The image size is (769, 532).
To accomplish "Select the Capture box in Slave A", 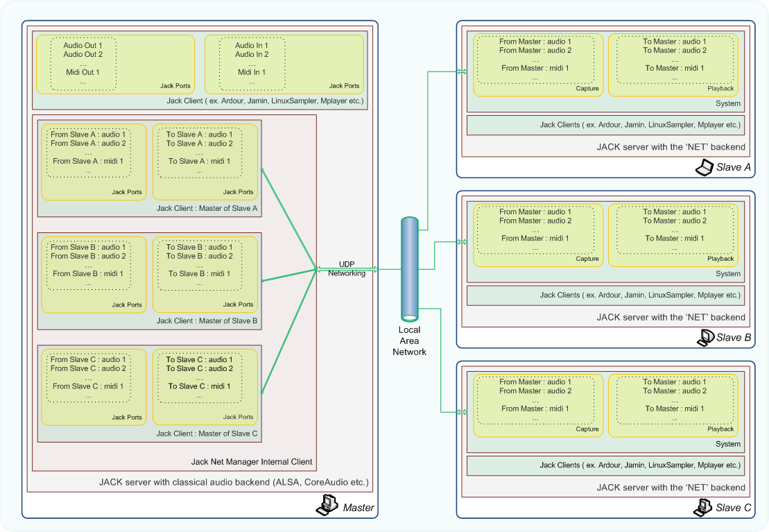I will point(534,65).
